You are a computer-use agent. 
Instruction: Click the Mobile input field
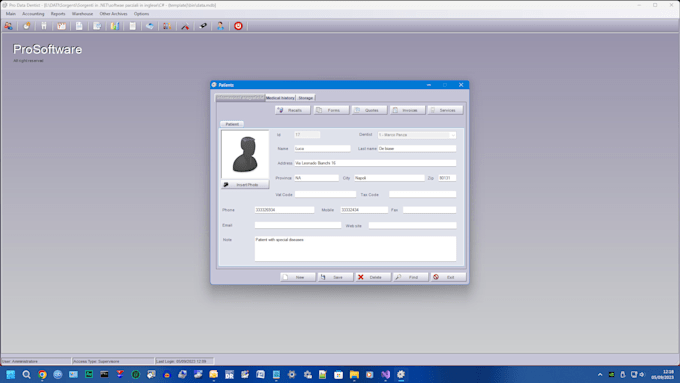tap(364, 210)
